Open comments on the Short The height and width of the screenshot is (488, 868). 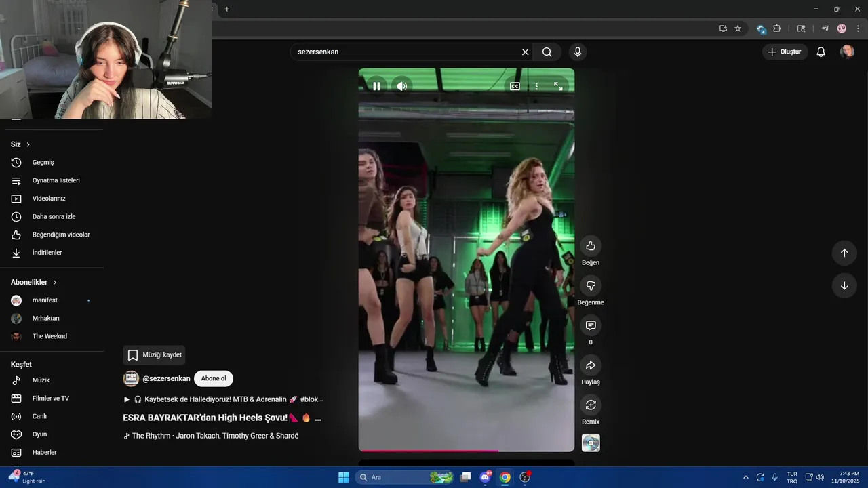(x=591, y=325)
